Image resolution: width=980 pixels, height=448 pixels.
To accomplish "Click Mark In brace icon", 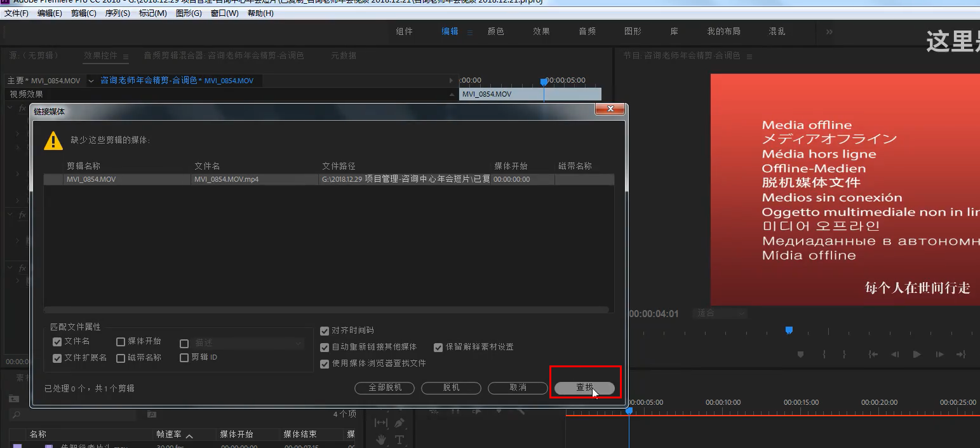I will pos(824,354).
